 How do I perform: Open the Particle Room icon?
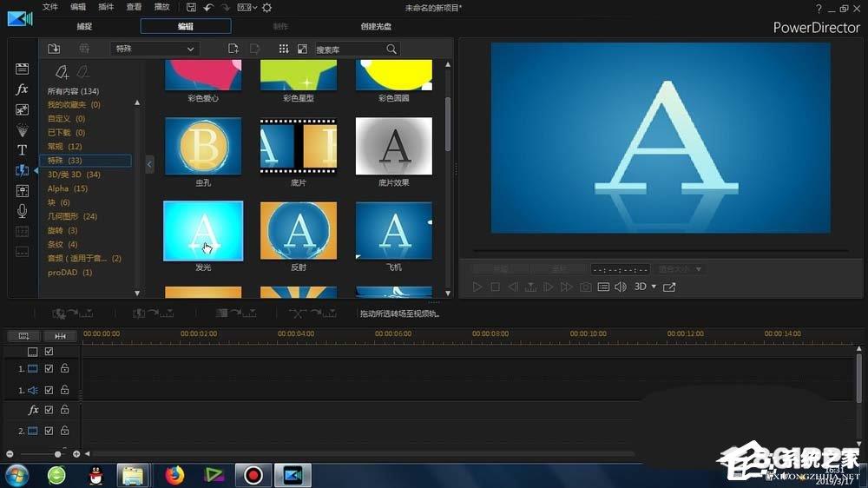pyautogui.click(x=23, y=130)
